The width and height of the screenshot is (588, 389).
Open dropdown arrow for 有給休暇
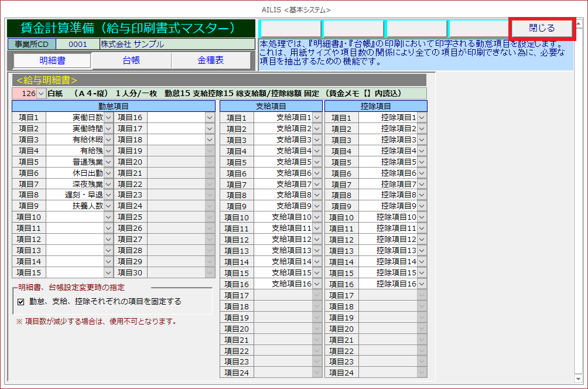click(108, 139)
